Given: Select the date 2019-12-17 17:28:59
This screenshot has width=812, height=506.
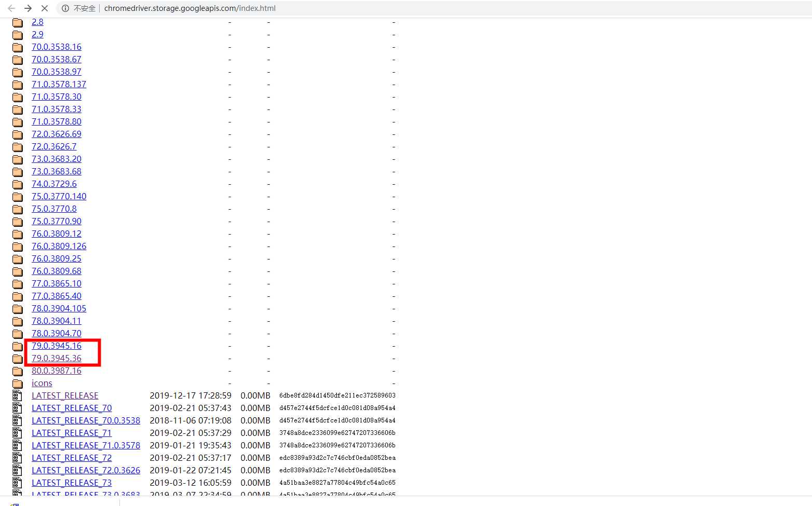Looking at the screenshot, I should (191, 395).
